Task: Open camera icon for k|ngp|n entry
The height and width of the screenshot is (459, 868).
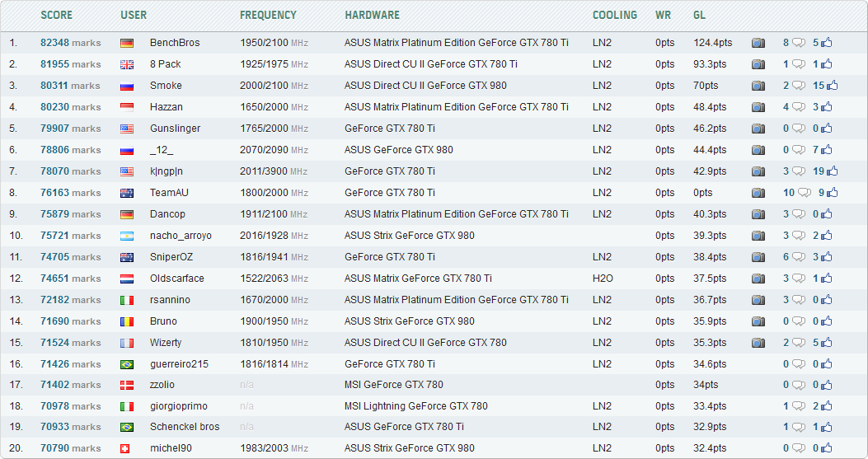Action: (x=758, y=171)
